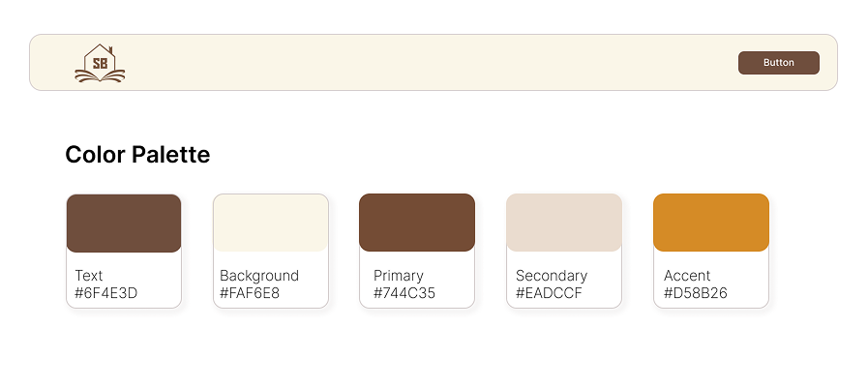The width and height of the screenshot is (868, 388).
Task: Pick the cream Background color swatch
Action: click(x=271, y=224)
